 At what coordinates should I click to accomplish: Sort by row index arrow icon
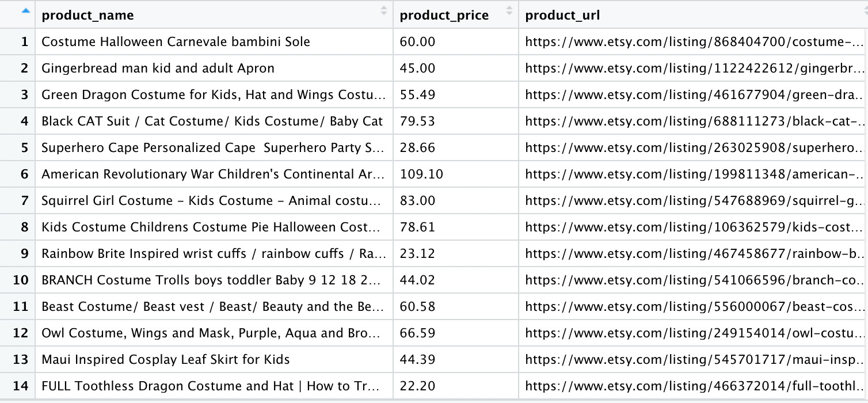[x=25, y=11]
